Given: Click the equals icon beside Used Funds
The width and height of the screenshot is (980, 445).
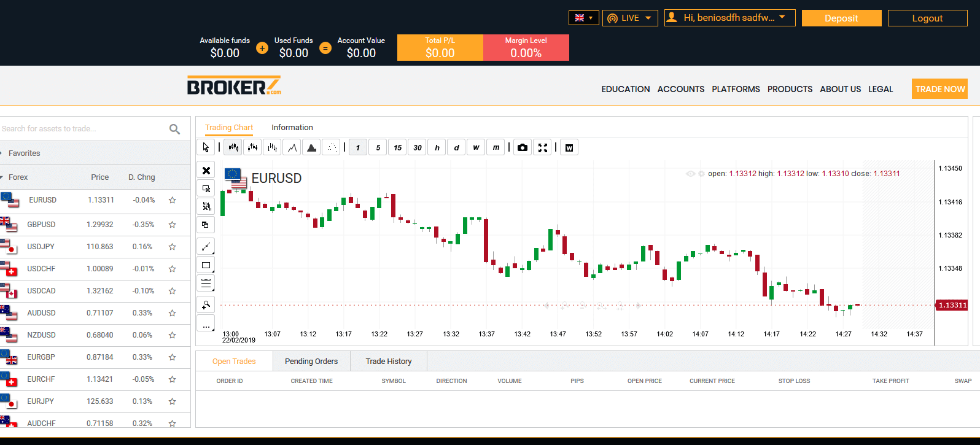Looking at the screenshot, I should tap(325, 48).
